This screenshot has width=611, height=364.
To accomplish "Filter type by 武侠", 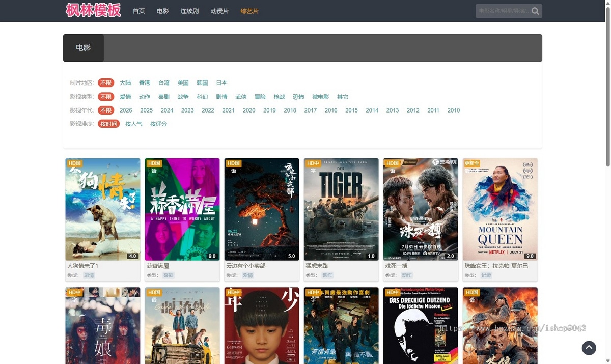I will 241,97.
